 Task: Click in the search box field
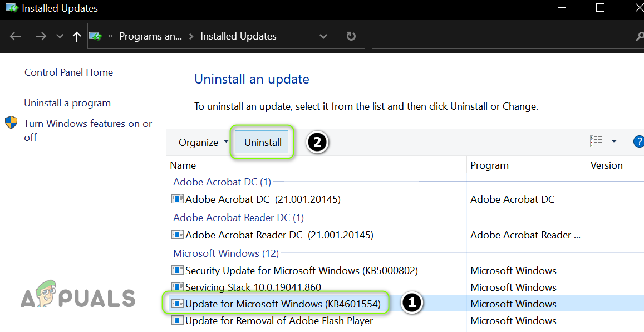501,36
